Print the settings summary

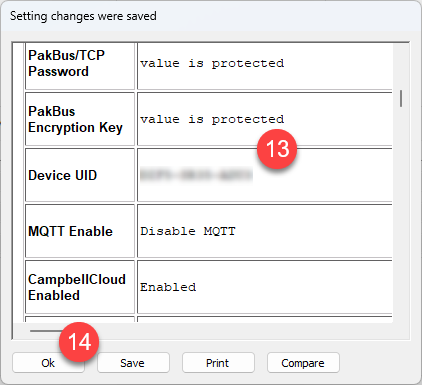[218, 363]
